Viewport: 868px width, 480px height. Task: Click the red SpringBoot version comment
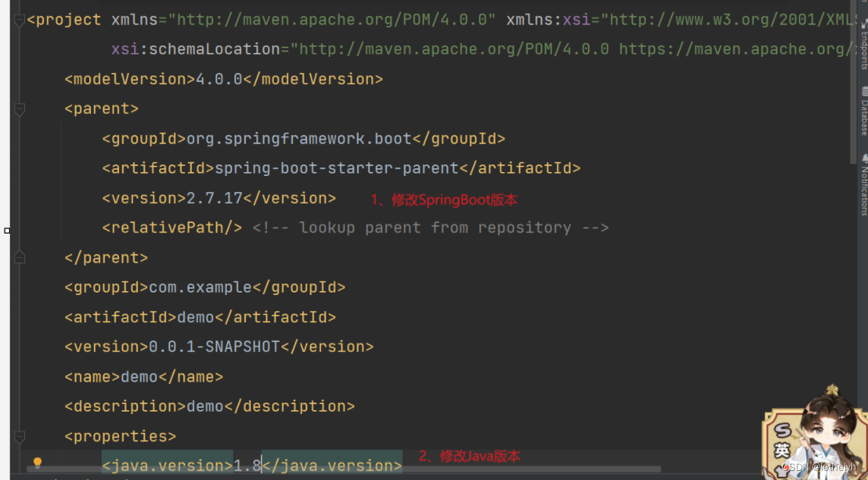444,199
